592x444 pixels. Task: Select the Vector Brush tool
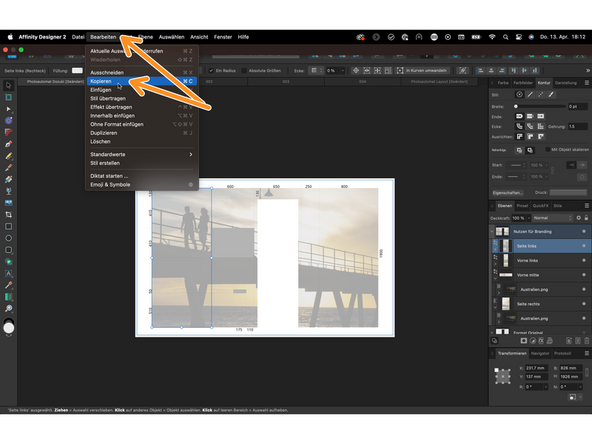[8, 168]
